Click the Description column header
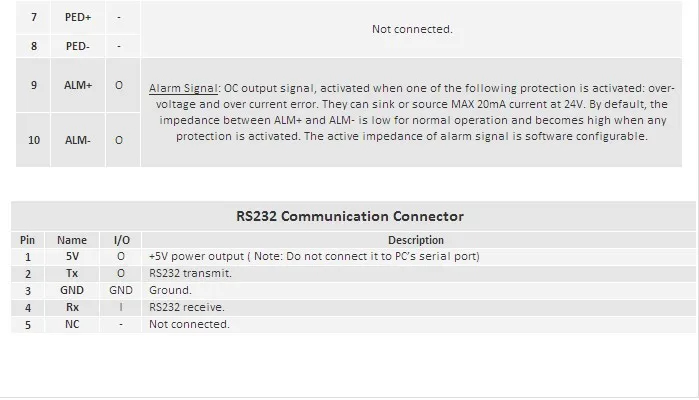The height and width of the screenshot is (400, 699). (x=416, y=240)
